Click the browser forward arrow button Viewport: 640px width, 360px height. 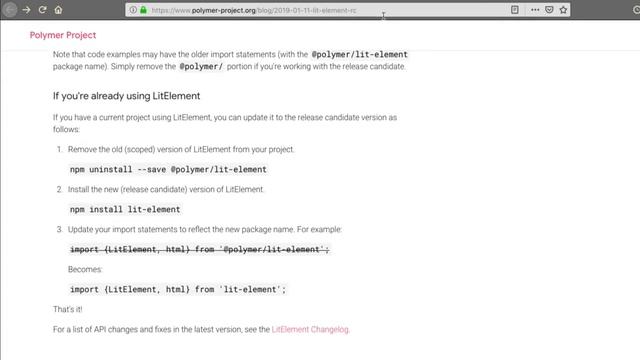27,10
